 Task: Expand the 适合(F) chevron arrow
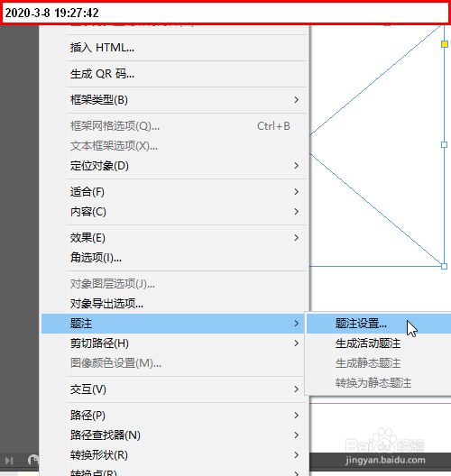click(x=297, y=192)
